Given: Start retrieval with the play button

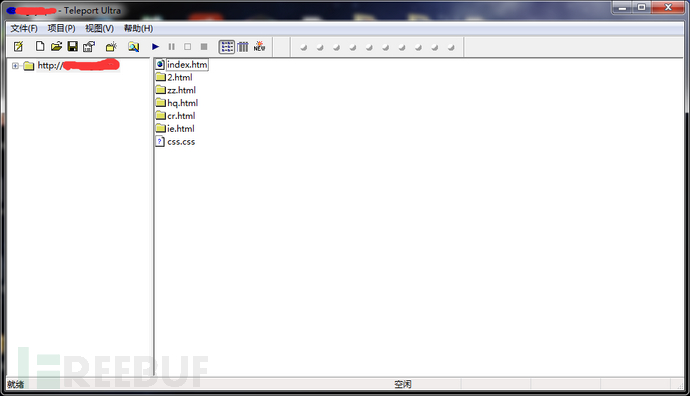Looking at the screenshot, I should [x=155, y=46].
